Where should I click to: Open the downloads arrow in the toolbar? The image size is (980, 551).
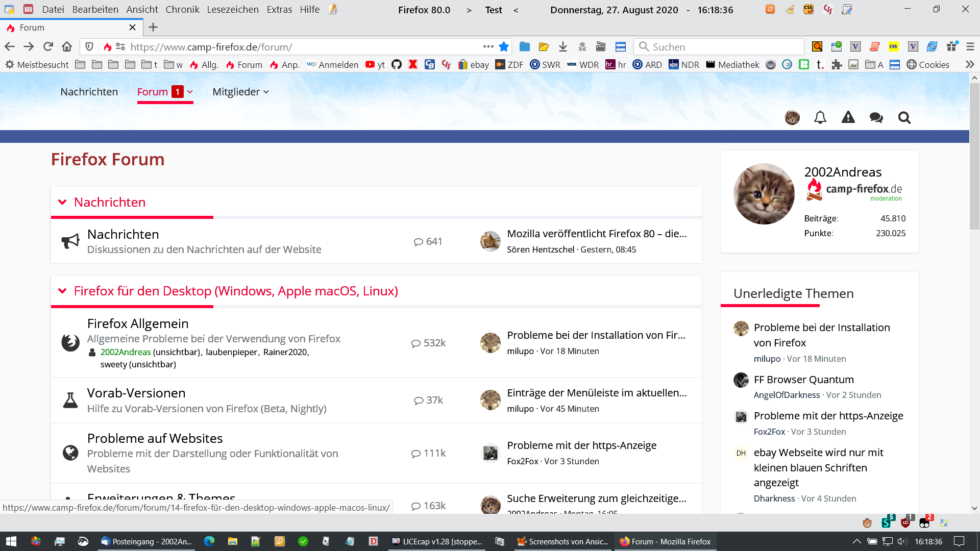pos(562,47)
